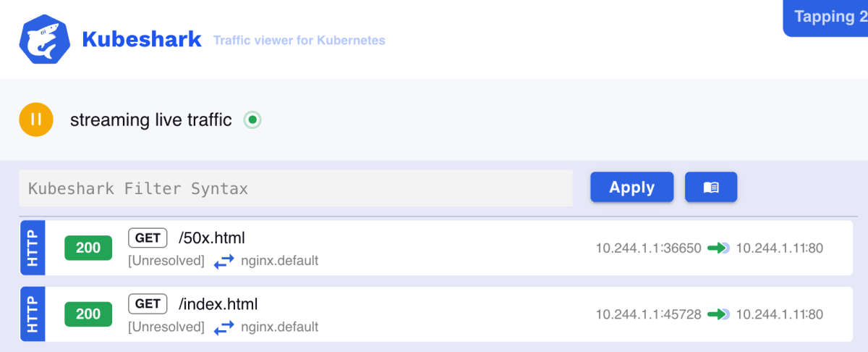
Task: Click the Kubeshark title link
Action: (x=142, y=39)
